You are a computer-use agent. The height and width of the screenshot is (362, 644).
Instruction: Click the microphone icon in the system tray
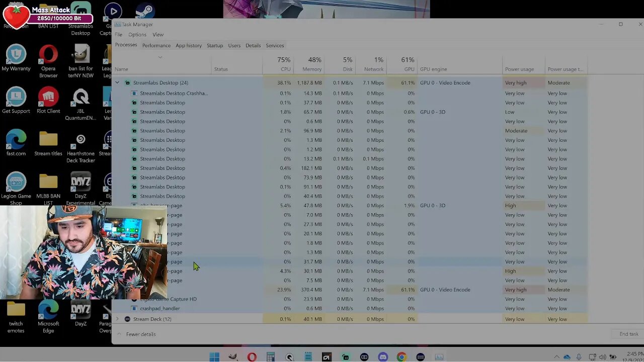[x=579, y=357]
